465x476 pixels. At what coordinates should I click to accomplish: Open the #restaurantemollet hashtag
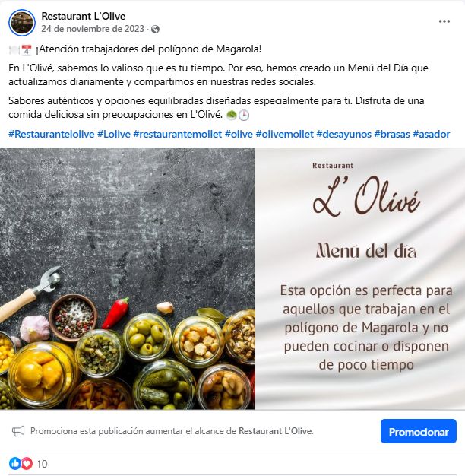(178, 134)
